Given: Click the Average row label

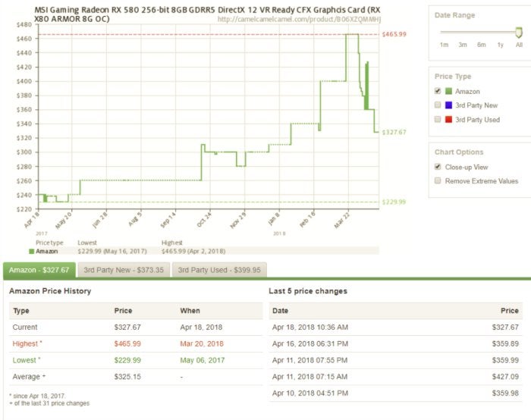Looking at the screenshot, I should [29, 377].
